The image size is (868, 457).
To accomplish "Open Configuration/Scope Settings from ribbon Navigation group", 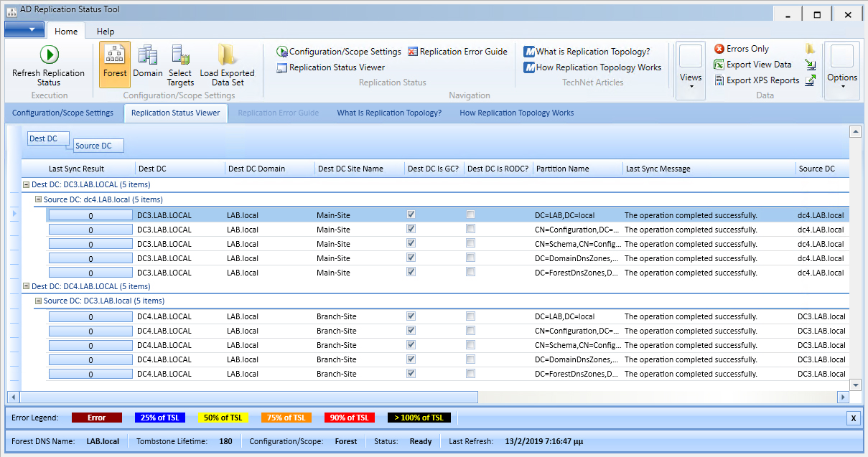I will (339, 52).
